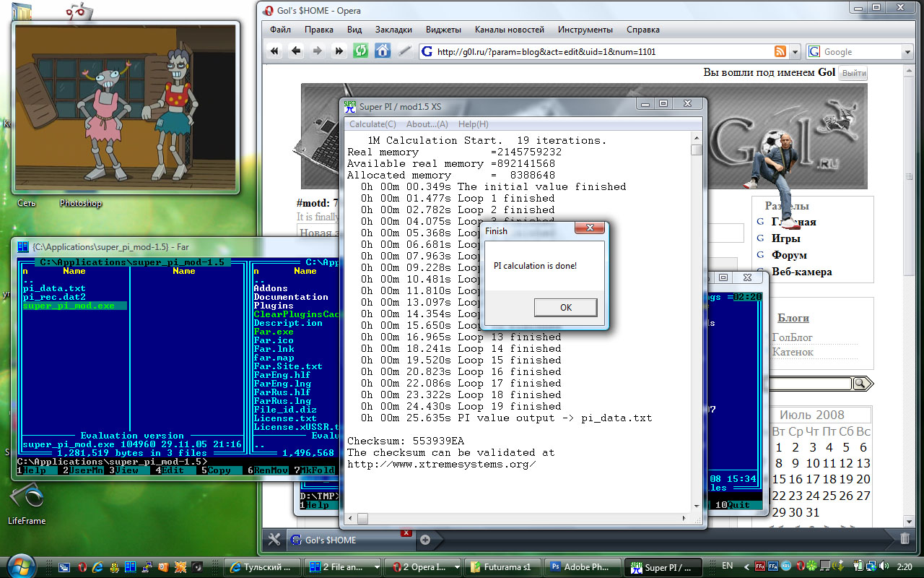Viewport: 924px width, 578px height.
Task: Click Opera closed tabs trash icon
Action: [x=905, y=539]
